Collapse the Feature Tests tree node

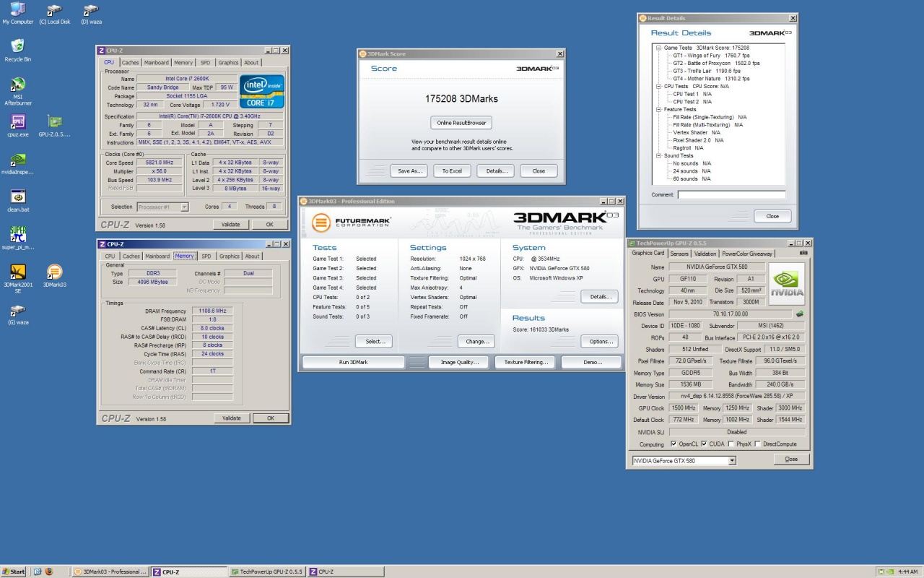click(x=658, y=110)
